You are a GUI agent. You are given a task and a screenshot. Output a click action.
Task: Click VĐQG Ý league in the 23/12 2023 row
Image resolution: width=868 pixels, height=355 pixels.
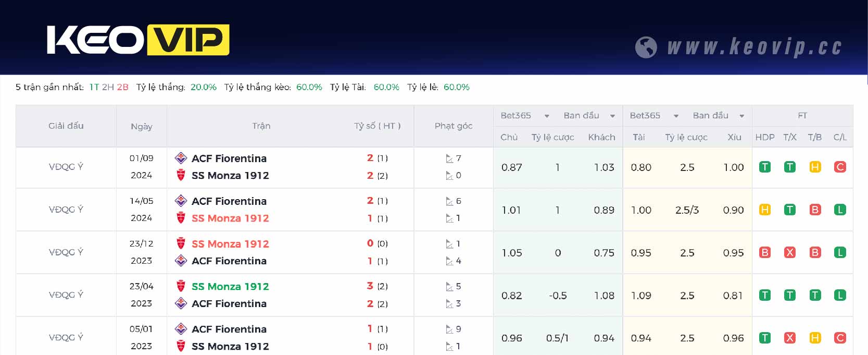pyautogui.click(x=66, y=252)
